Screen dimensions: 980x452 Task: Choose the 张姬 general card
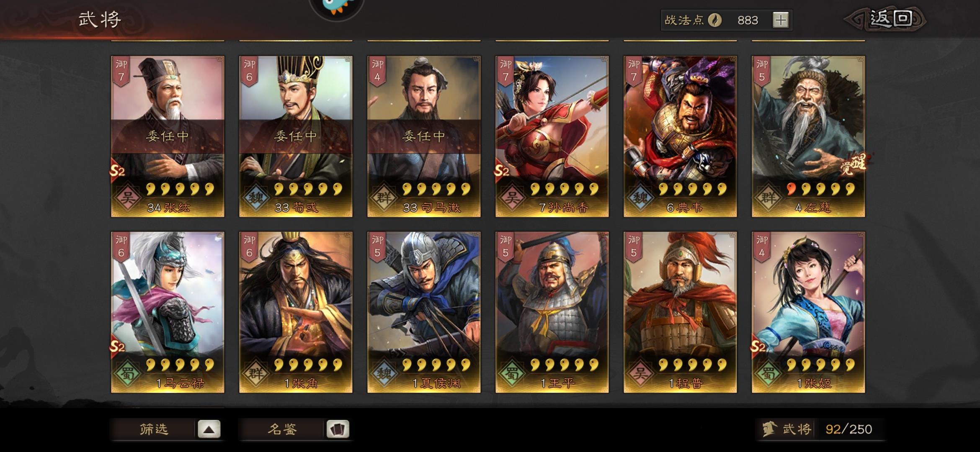coord(808,312)
